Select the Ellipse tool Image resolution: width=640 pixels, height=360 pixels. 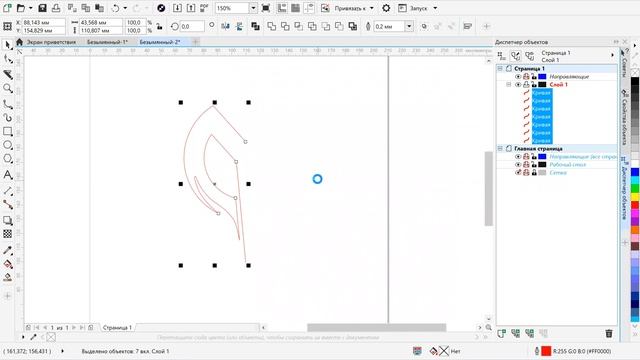point(7,145)
